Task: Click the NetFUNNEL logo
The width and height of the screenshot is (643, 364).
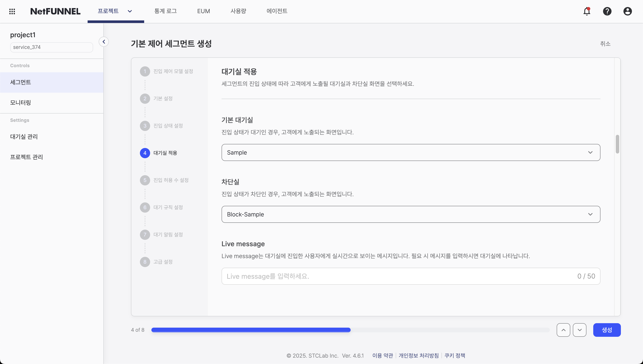Action: point(55,11)
